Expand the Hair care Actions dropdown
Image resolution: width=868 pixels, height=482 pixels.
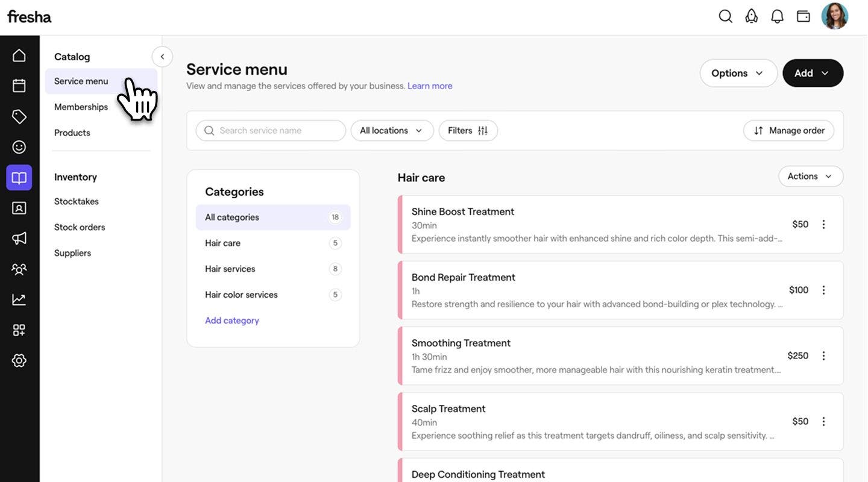coord(810,177)
